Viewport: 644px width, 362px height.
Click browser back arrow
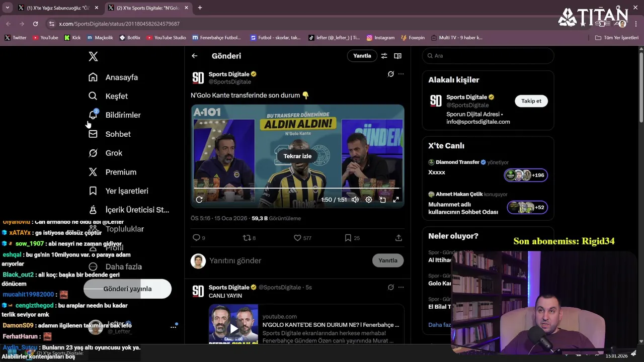pyautogui.click(x=9, y=24)
